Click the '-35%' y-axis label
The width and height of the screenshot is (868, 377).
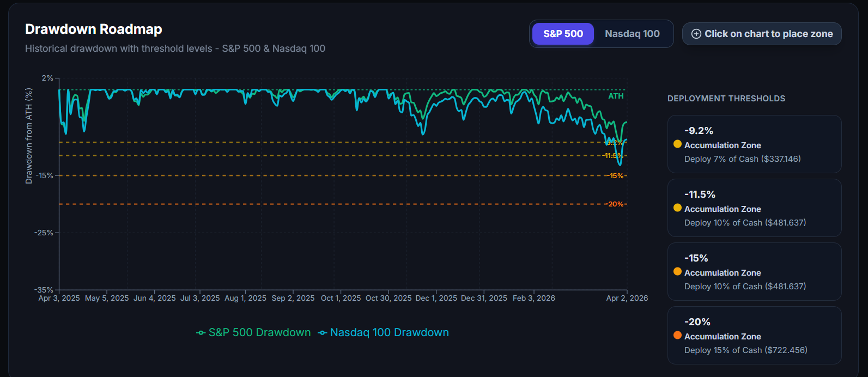coord(44,290)
